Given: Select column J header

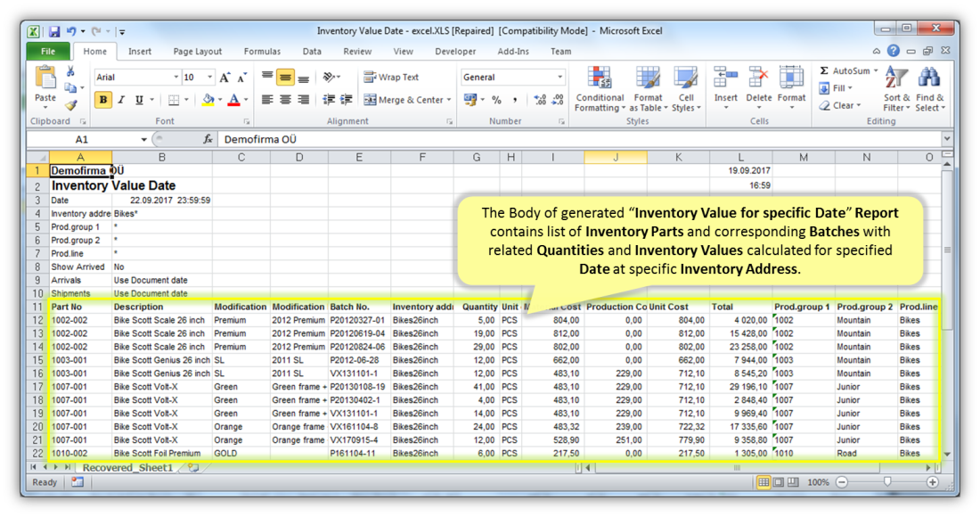Looking at the screenshot, I should 616,158.
